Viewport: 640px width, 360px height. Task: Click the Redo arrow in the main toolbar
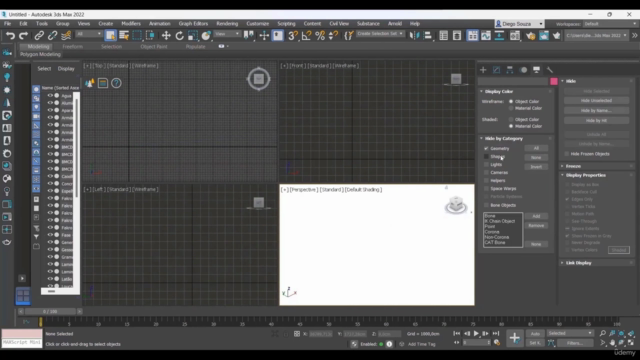23,36
